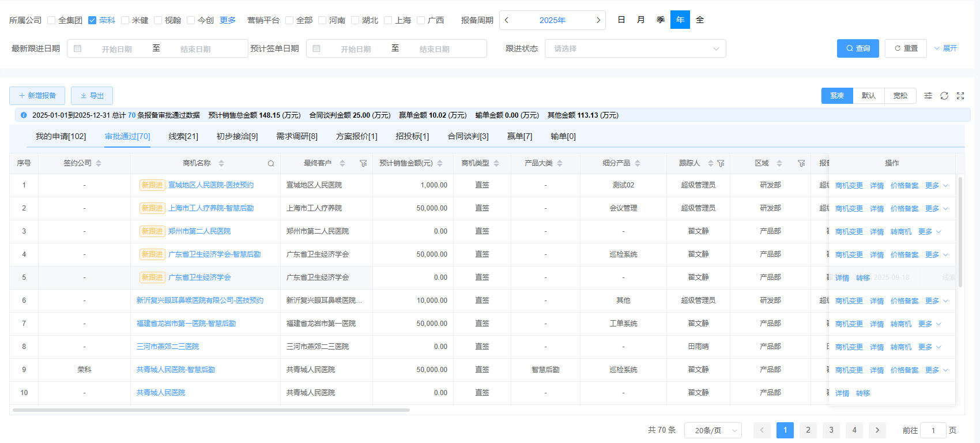This screenshot has height=443, width=980.
Task: Click the table refresh icon
Action: [x=944, y=96]
